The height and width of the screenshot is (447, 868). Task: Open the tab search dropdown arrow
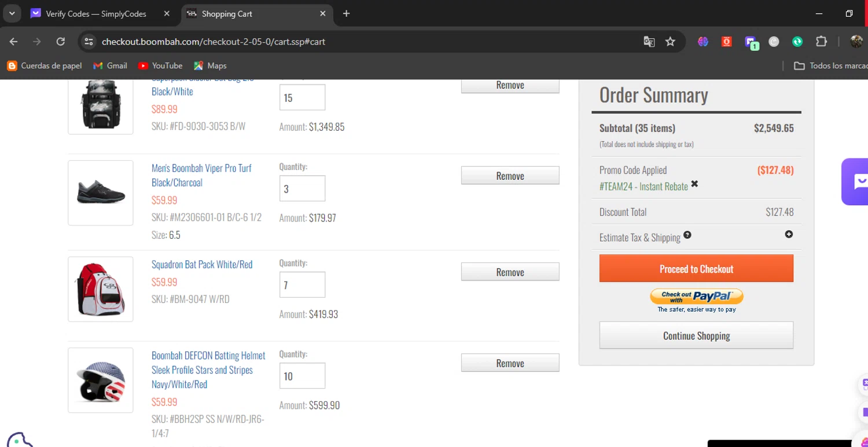[12, 13]
